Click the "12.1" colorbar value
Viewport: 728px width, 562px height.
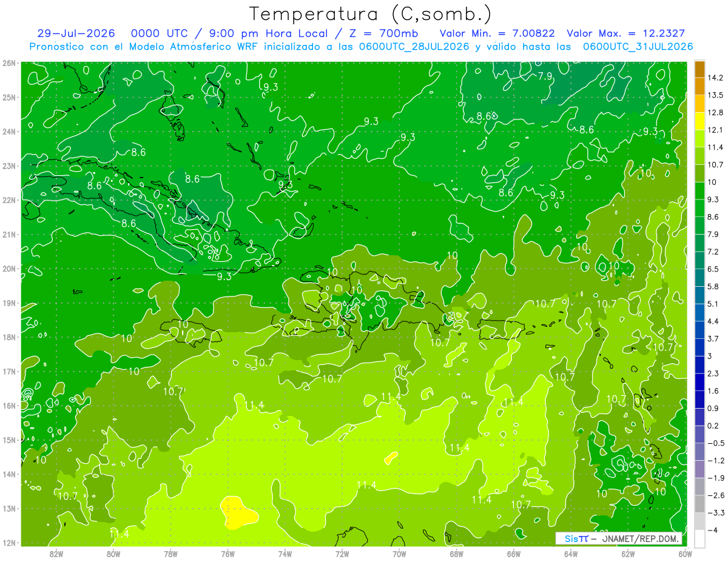pos(715,130)
